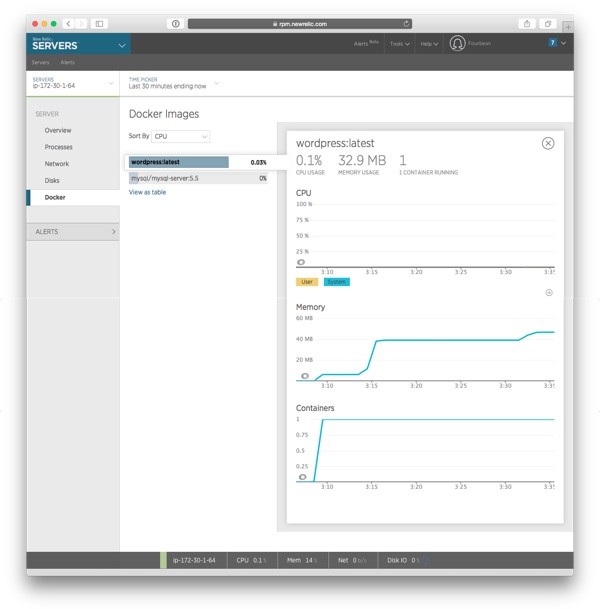Click the Containers chart zero marker circle
This screenshot has height=609, width=600.
303,477
